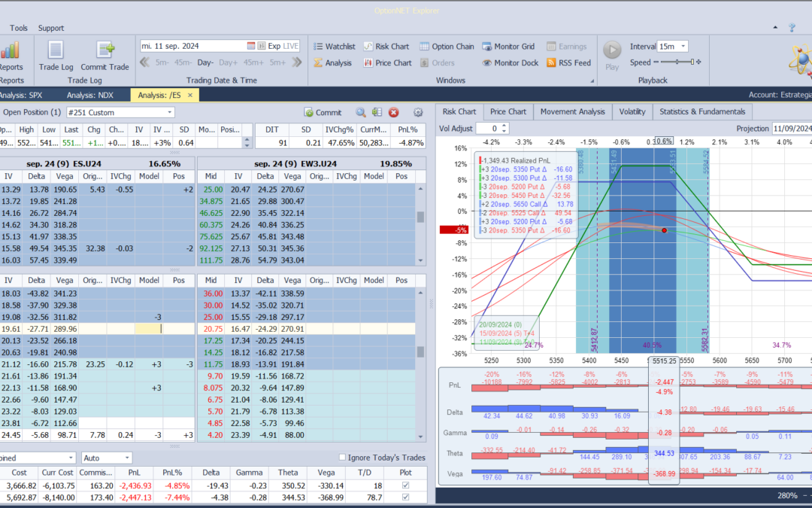Open position settings gear icon
The height and width of the screenshot is (508, 812).
(418, 113)
